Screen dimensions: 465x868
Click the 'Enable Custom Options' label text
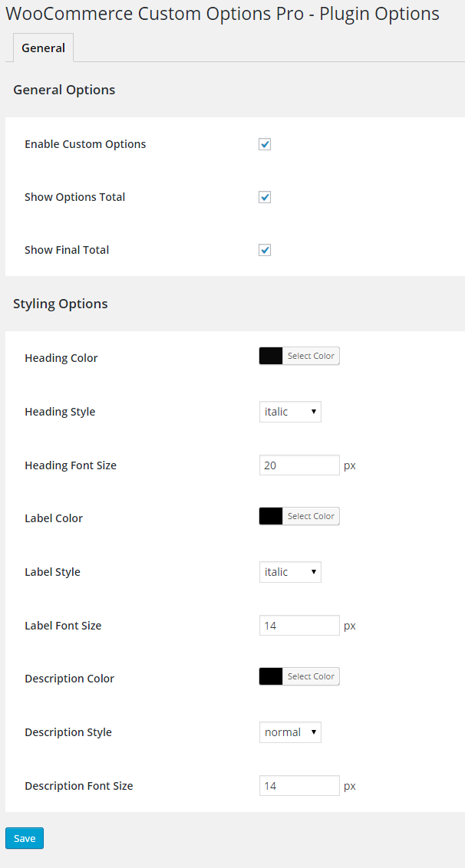tap(85, 144)
